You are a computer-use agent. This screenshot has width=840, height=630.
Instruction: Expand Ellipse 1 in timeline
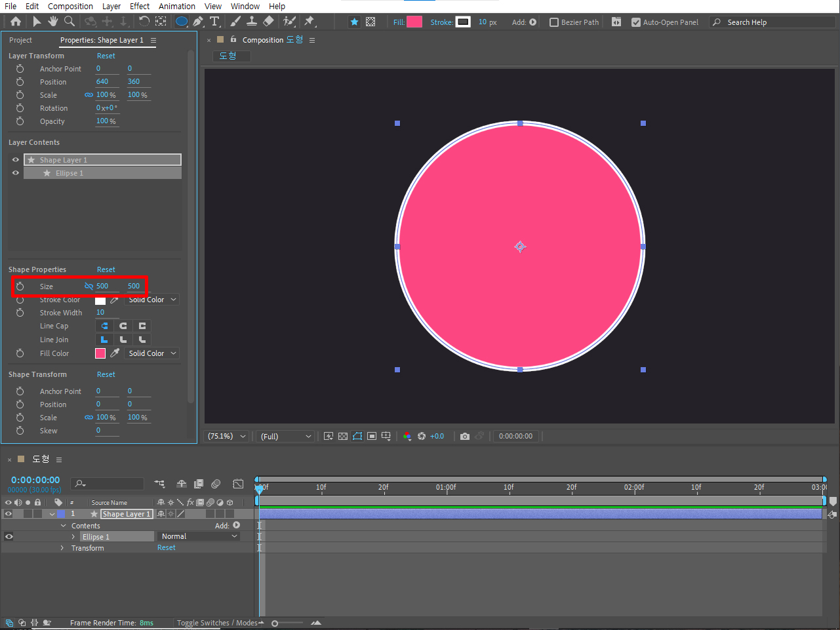(73, 537)
